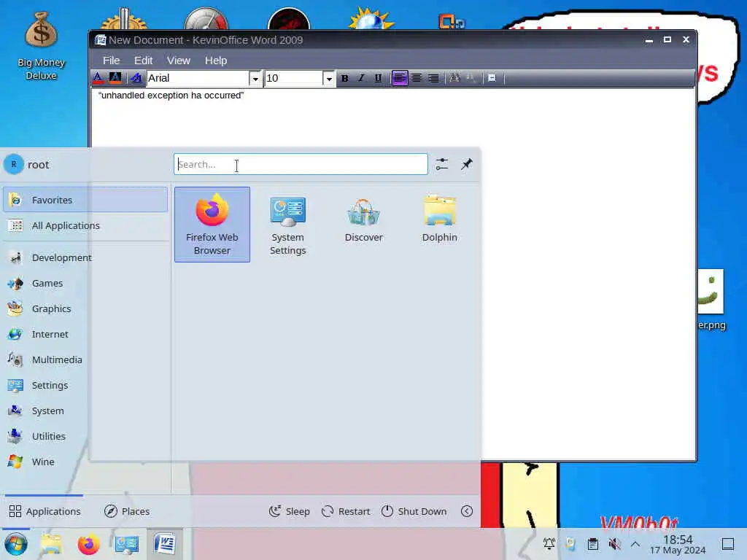The image size is (747, 560).
Task: Align text left
Action: [400, 78]
